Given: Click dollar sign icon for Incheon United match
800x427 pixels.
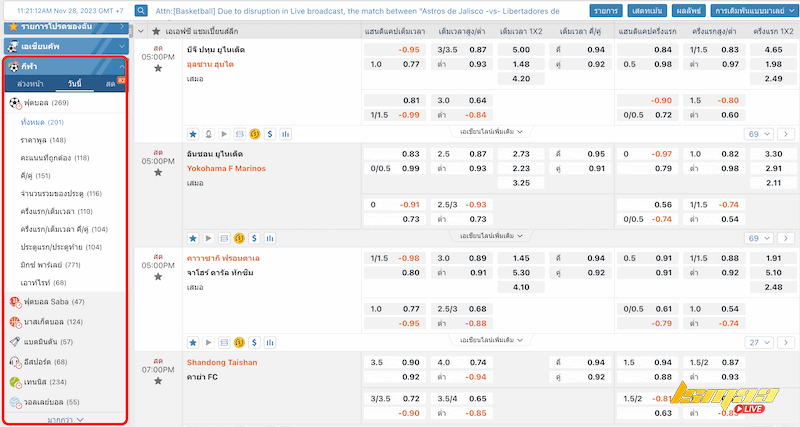Looking at the screenshot, I should click(x=254, y=238).
